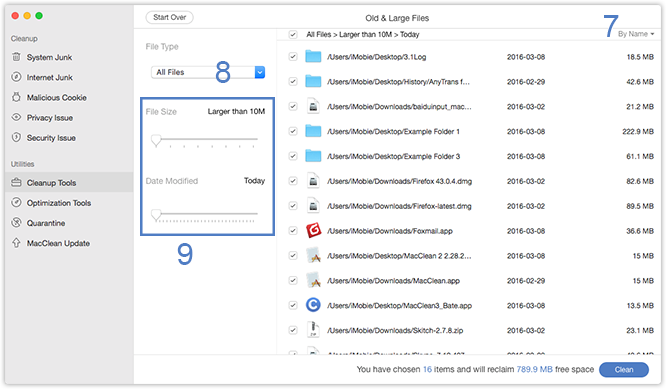Uncheck the 3.1Log row checkbox
Screen dimensions: 666x389
click(293, 56)
